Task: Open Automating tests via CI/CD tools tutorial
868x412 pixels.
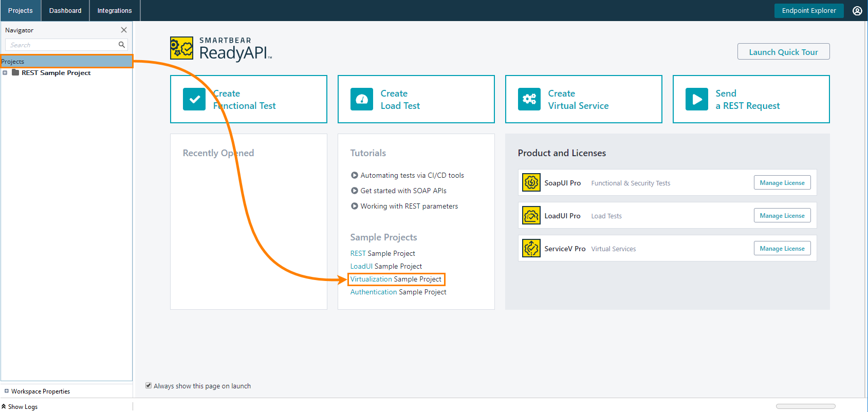Action: [x=412, y=175]
